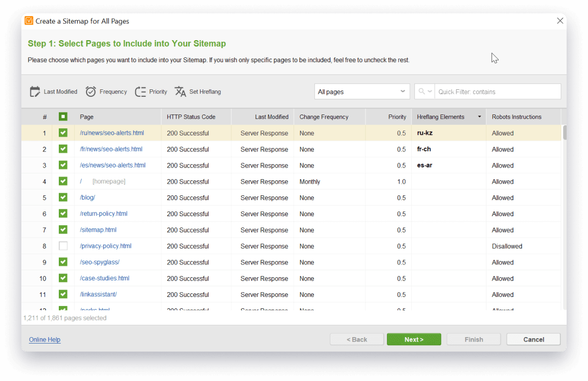Click the Last Modified calendar icon
Screen dimensions: 588x381
[35, 92]
